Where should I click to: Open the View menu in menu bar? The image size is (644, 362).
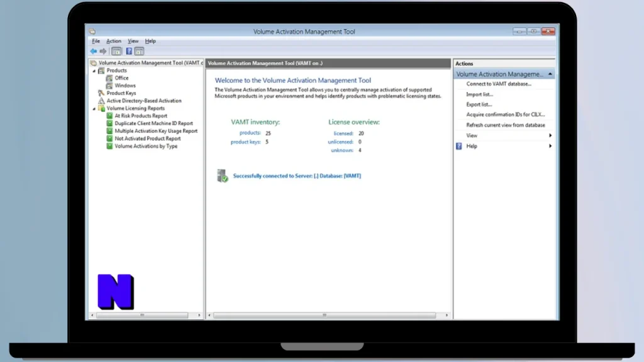133,41
